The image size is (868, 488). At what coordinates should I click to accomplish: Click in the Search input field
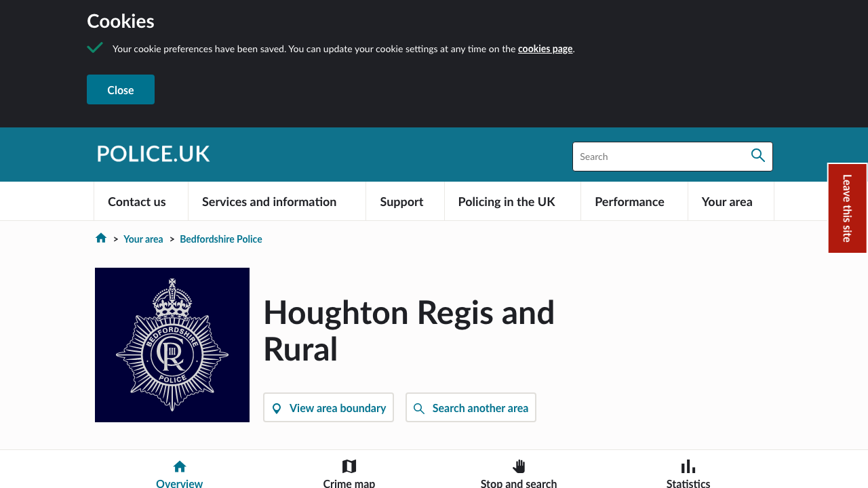pos(658,157)
